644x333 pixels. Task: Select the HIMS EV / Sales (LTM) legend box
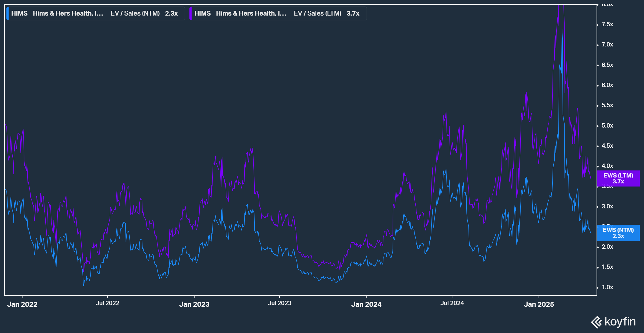(x=278, y=13)
